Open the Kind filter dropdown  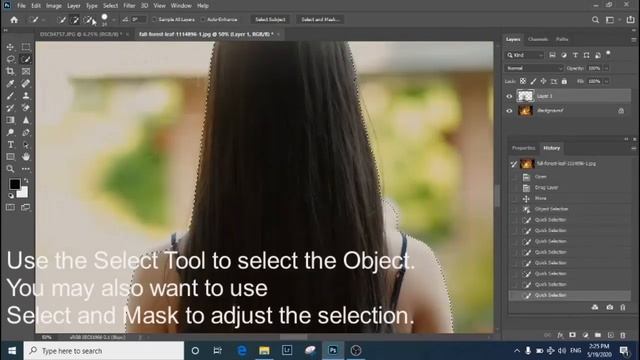tap(525, 55)
